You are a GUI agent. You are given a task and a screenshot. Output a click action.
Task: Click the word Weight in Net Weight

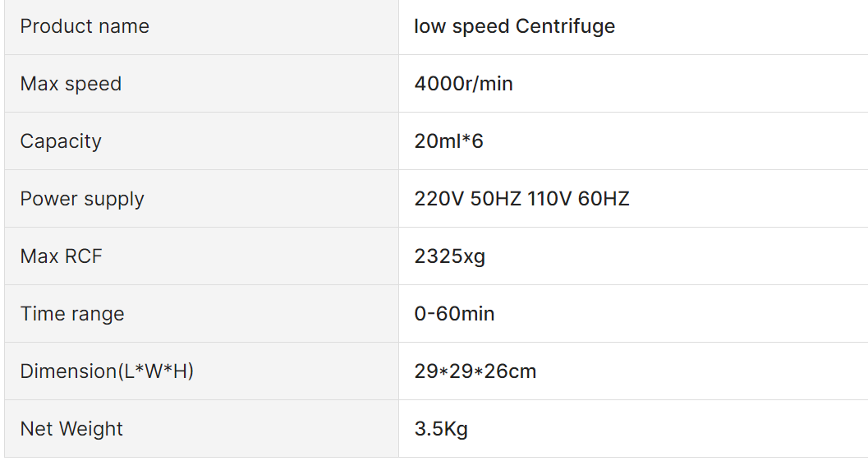[91, 429]
